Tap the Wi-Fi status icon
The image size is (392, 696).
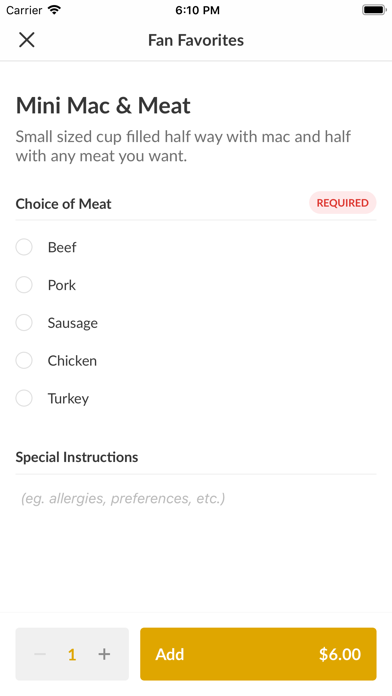click(x=55, y=10)
